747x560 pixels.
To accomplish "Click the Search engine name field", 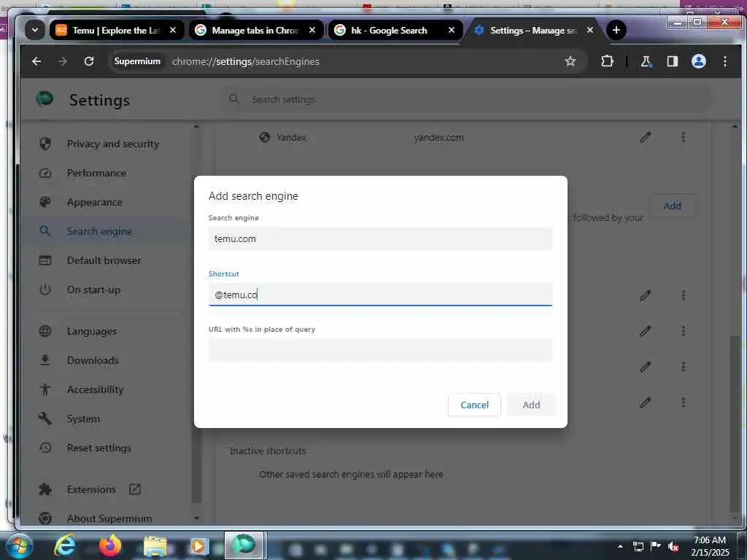I will (380, 238).
